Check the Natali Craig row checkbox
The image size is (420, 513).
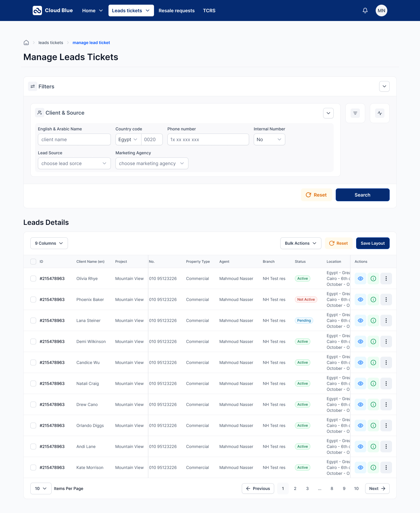[x=33, y=384]
